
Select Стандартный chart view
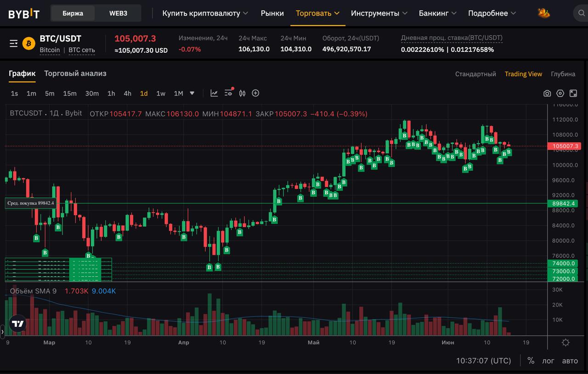coord(475,74)
